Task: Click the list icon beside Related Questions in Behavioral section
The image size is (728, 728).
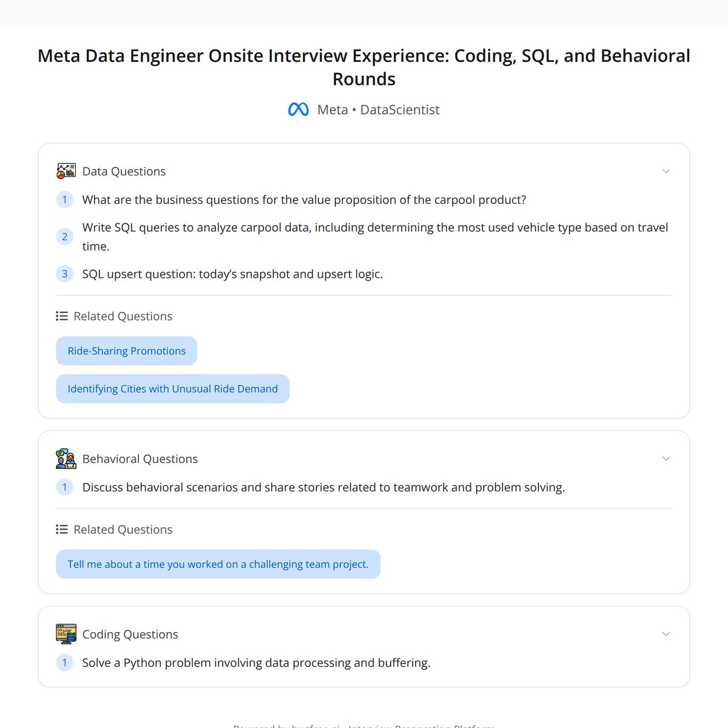Action: [x=62, y=530]
